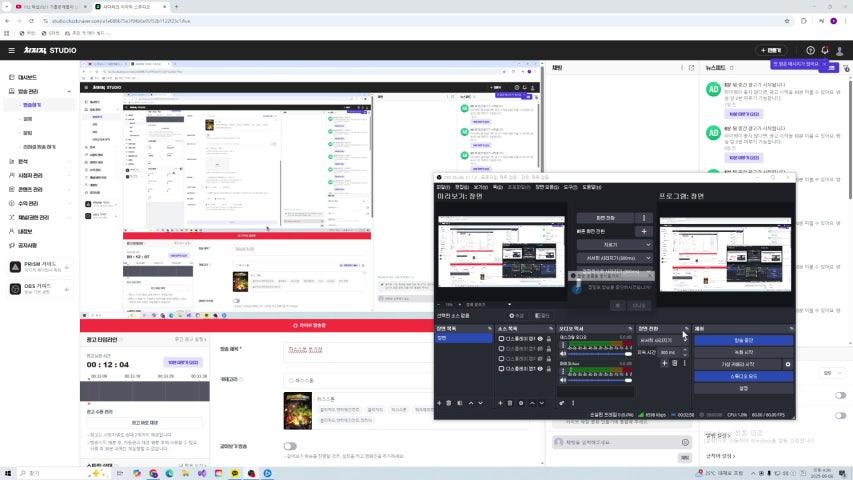
Task: Open the help icon in Studio header
Action: pyautogui.click(x=811, y=50)
